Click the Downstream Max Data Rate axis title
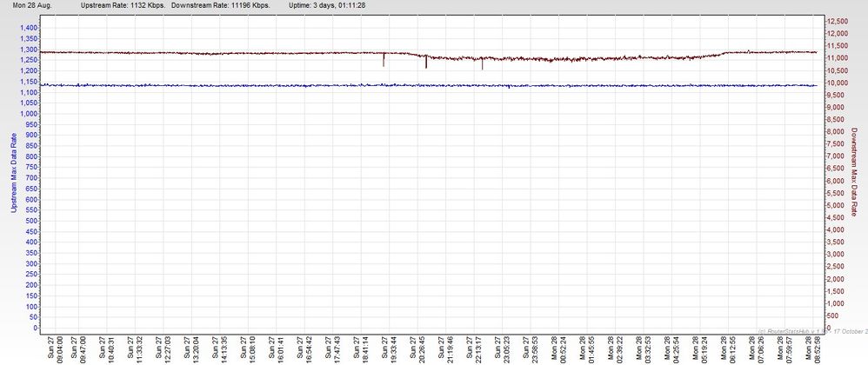This screenshot has height=365, width=868. pos(854,172)
